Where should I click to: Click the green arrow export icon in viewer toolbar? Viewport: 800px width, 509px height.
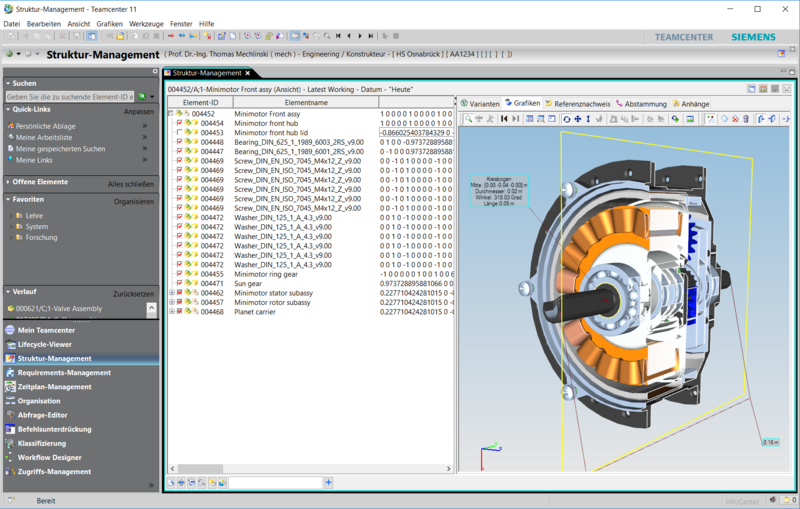tap(675, 119)
